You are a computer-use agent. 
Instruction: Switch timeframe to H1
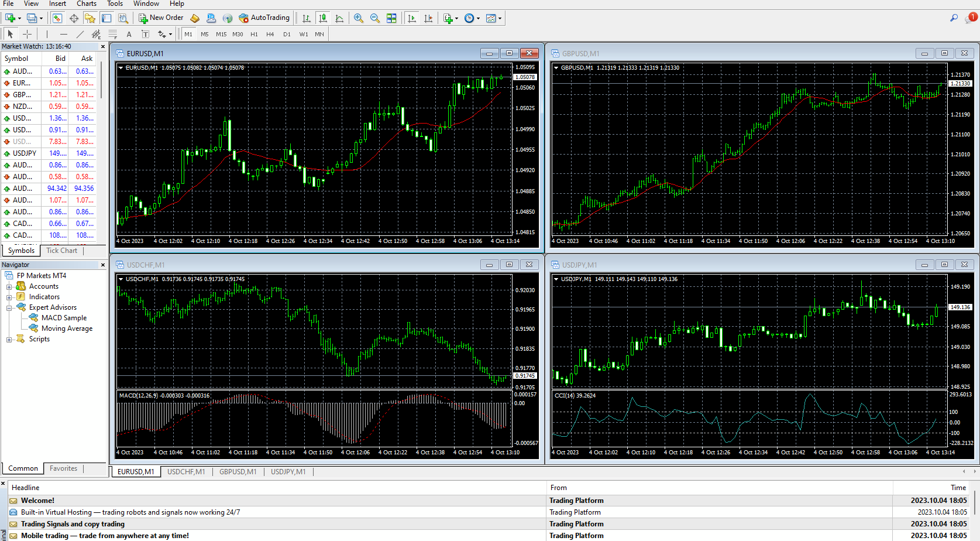pyautogui.click(x=254, y=34)
